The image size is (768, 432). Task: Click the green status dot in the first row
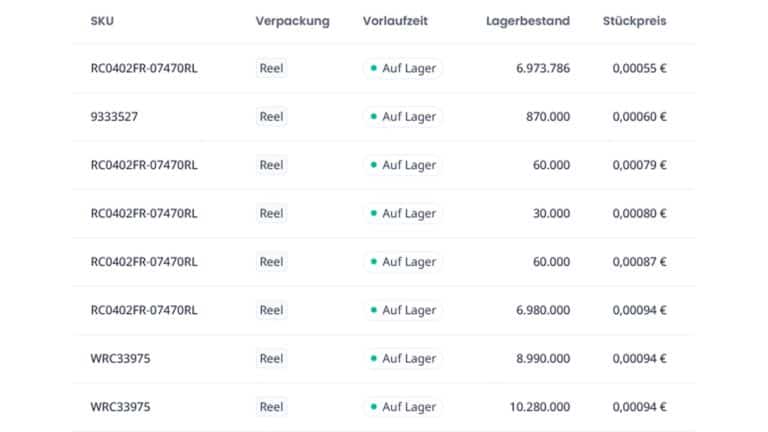374,68
